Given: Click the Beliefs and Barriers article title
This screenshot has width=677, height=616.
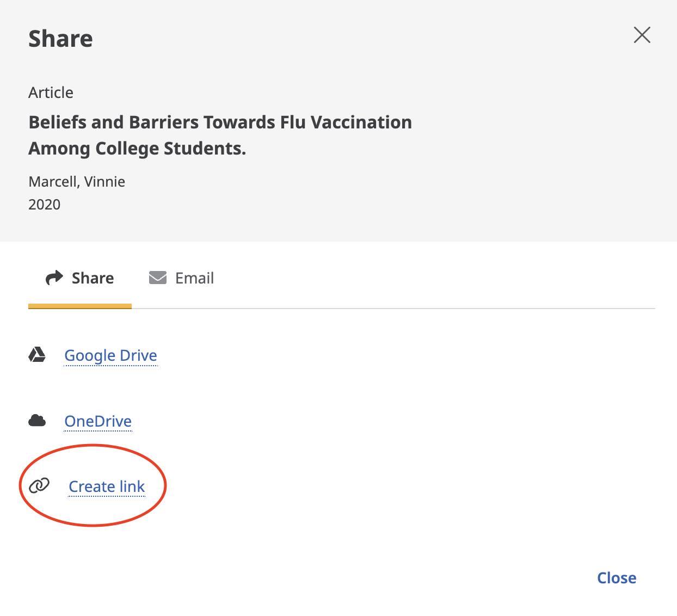Looking at the screenshot, I should (x=220, y=135).
